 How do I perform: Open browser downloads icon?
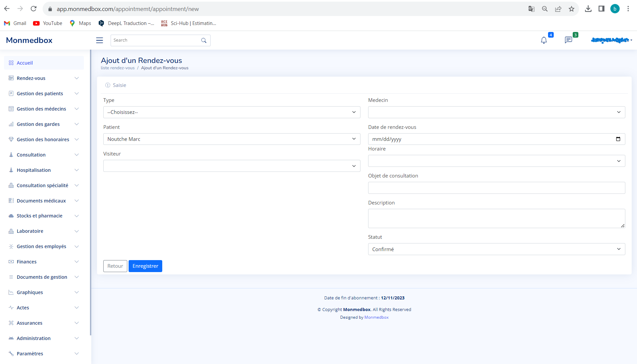[588, 9]
